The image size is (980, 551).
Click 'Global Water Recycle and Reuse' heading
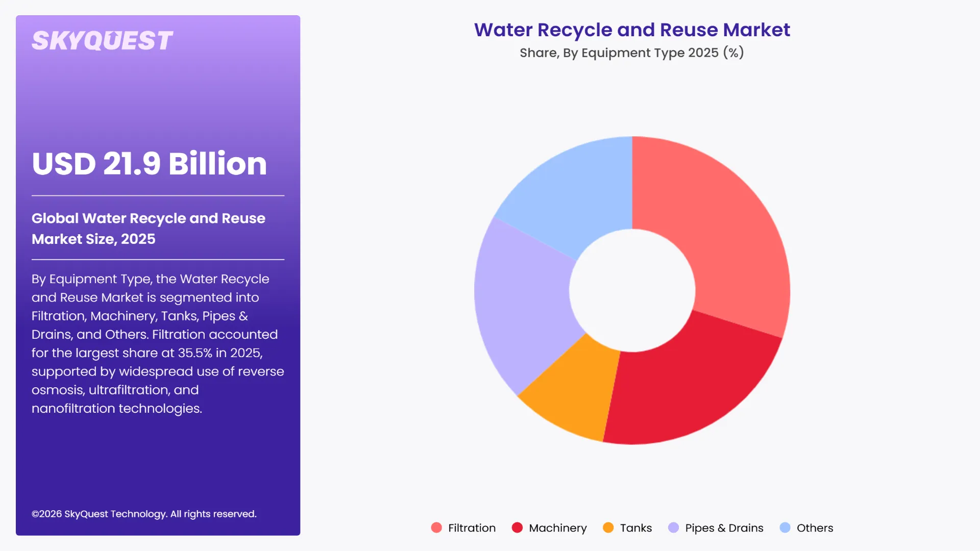coord(149,218)
